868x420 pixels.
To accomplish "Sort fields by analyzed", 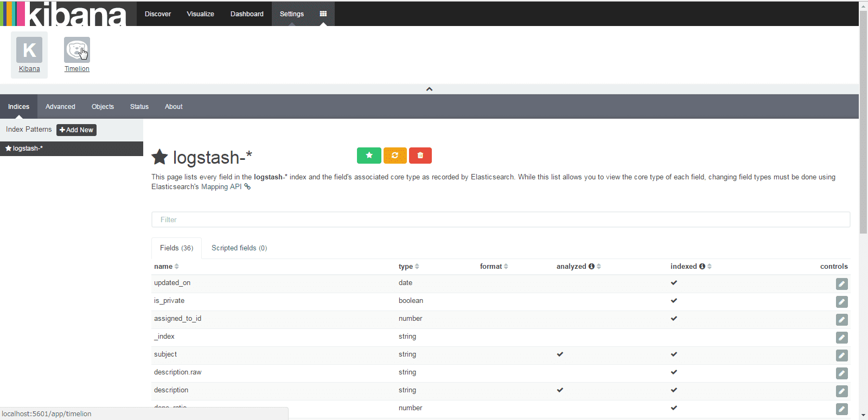I will coord(599,267).
